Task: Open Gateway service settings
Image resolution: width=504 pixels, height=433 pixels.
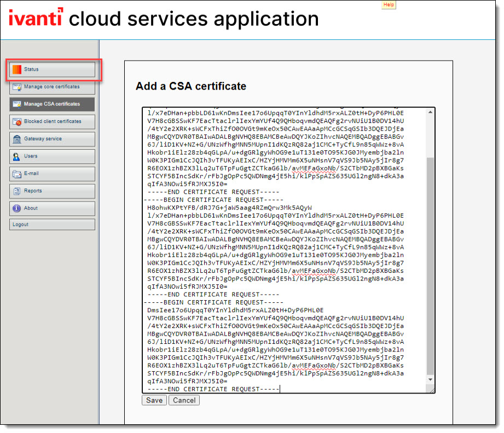Action: (52, 139)
